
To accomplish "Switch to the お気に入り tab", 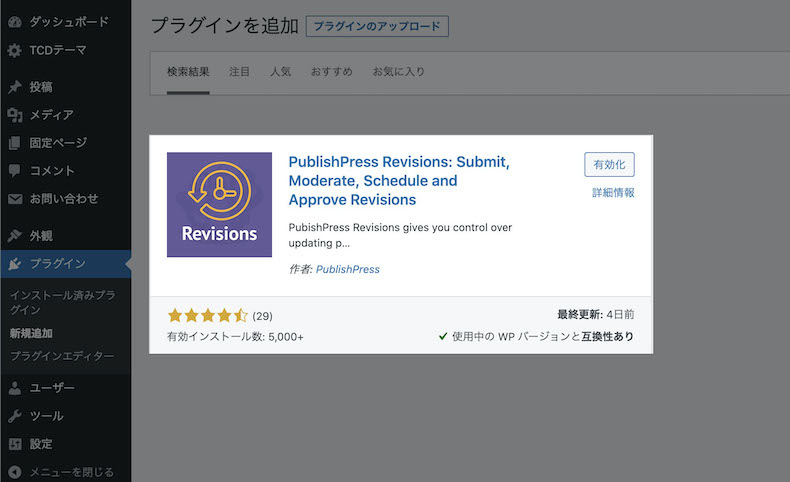I will pyautogui.click(x=399, y=72).
